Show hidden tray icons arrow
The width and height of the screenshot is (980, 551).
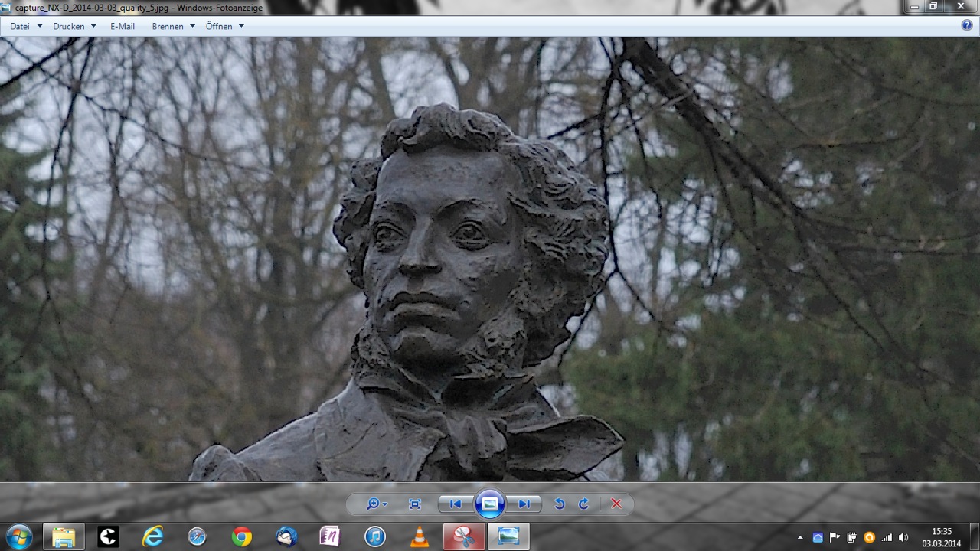[x=800, y=538]
